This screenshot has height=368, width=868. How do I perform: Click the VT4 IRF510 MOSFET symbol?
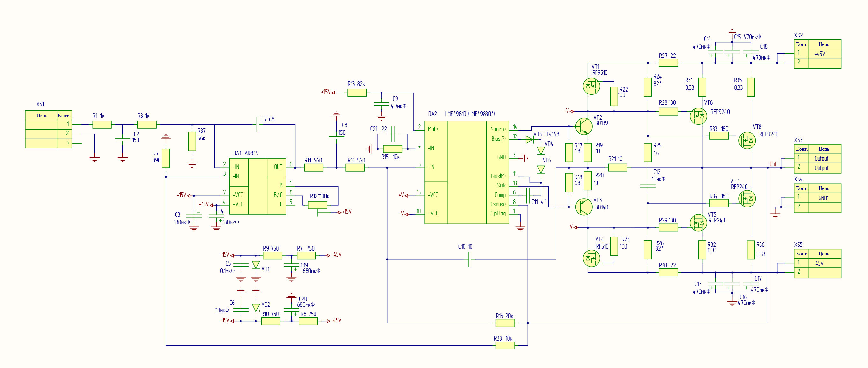[x=591, y=259]
